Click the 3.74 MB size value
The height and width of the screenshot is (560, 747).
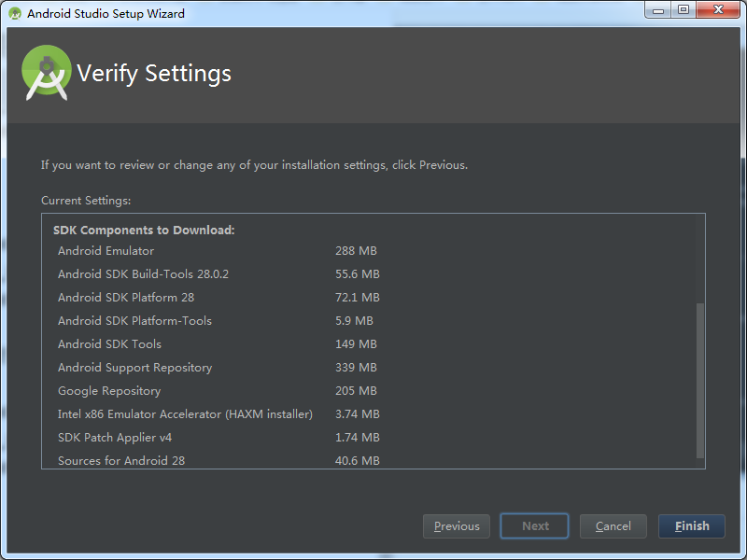358,414
